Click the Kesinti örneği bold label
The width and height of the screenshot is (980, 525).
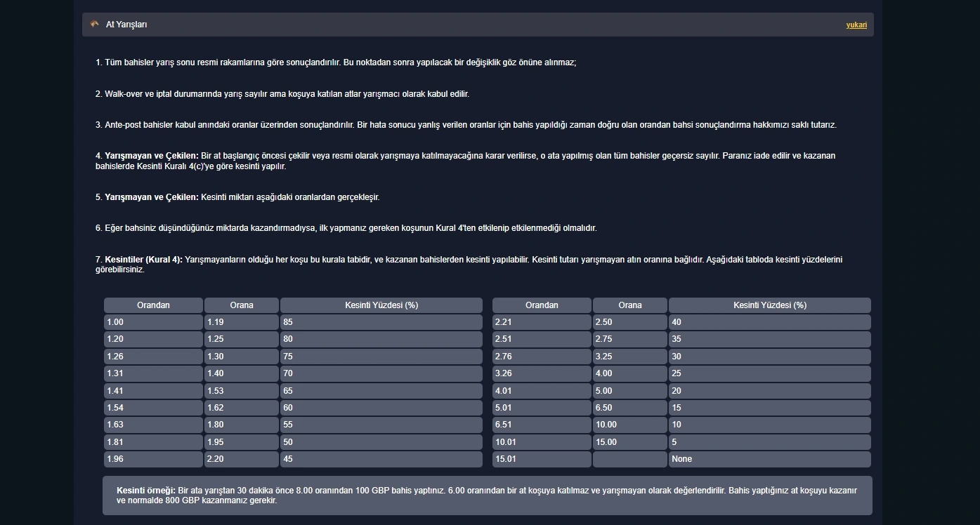coord(146,490)
